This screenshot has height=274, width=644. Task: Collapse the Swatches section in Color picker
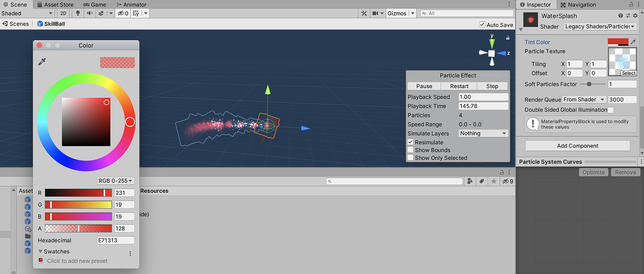(41, 252)
